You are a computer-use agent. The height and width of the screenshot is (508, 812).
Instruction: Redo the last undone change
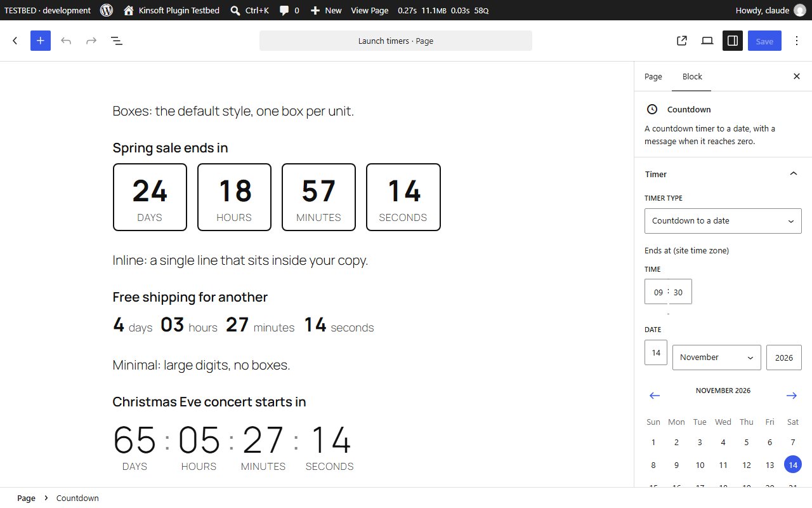(91, 41)
